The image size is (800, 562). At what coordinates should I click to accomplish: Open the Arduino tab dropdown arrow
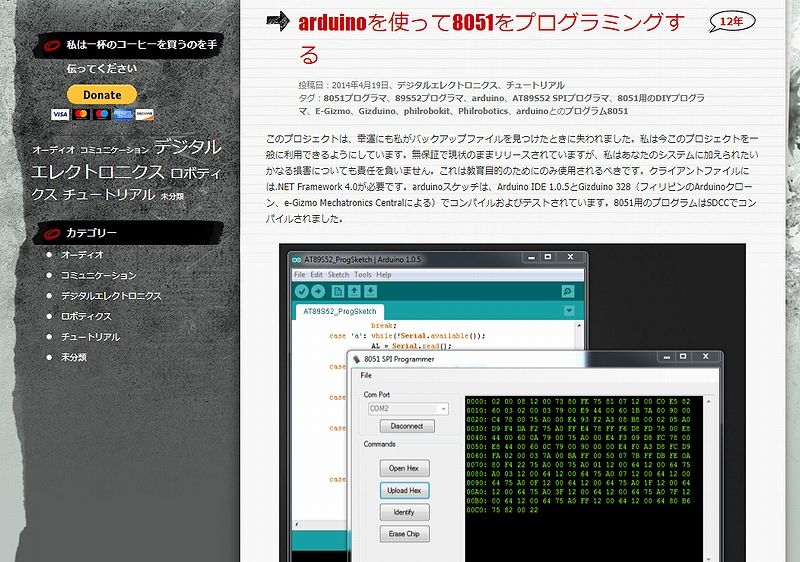569,311
